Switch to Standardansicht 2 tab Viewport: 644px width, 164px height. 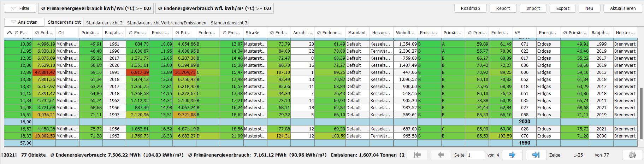click(x=104, y=23)
